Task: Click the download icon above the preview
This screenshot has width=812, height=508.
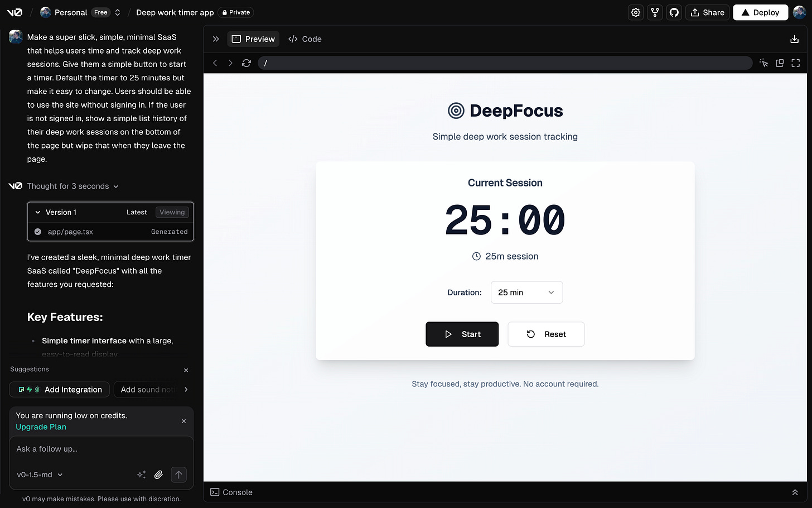Action: click(794, 39)
